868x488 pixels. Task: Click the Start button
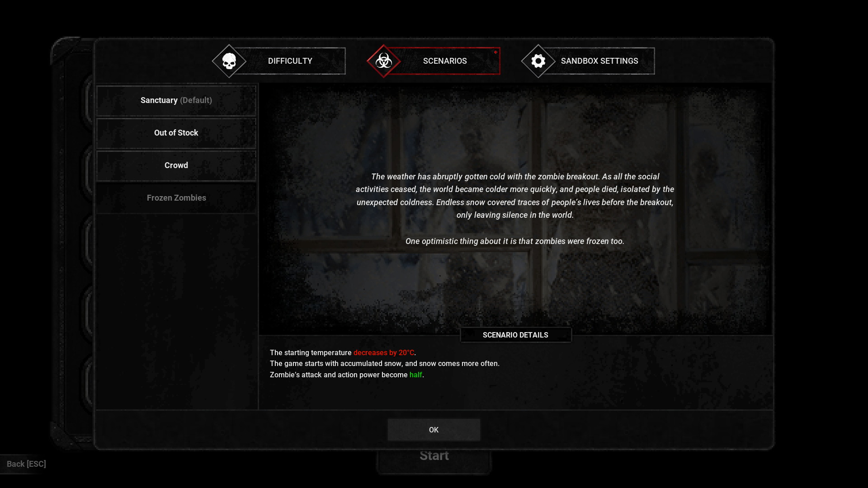[x=434, y=455]
